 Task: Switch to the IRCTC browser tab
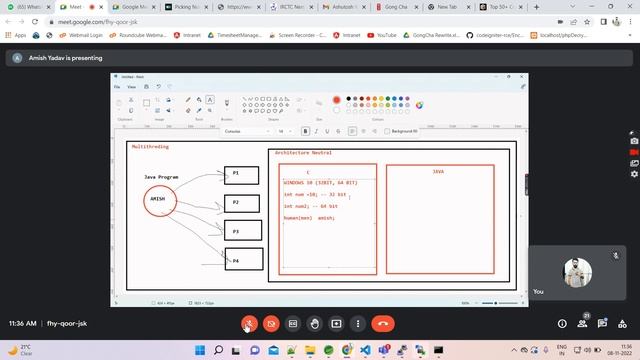point(291,7)
